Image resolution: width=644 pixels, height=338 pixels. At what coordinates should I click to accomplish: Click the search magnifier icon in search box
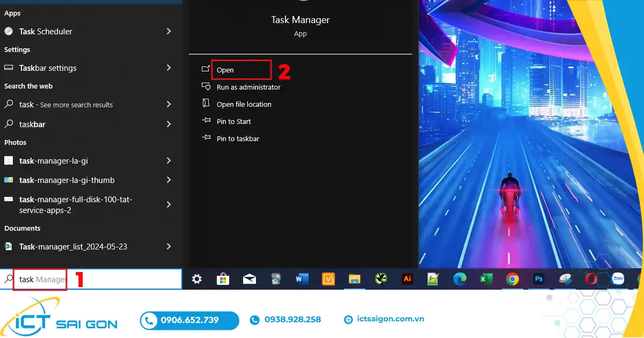click(9, 279)
